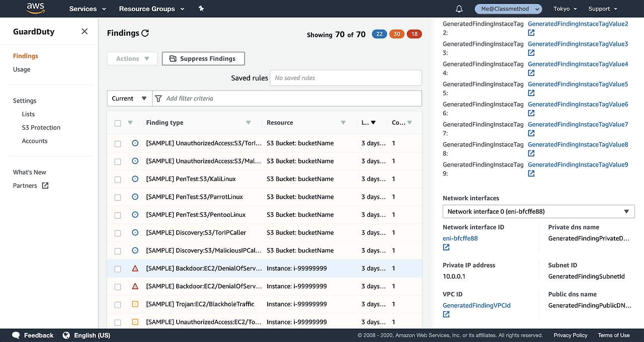Go to Findings in the sidebar
This screenshot has height=342, width=644.
[26, 56]
